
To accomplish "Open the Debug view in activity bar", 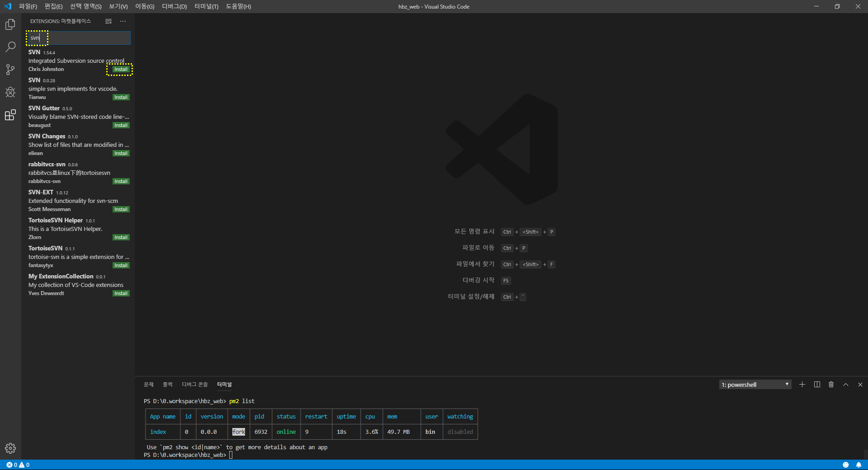I will (10, 92).
